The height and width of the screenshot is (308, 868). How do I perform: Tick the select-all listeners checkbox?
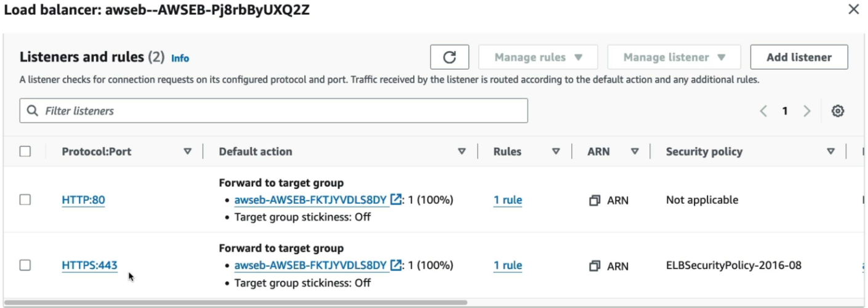tap(25, 152)
